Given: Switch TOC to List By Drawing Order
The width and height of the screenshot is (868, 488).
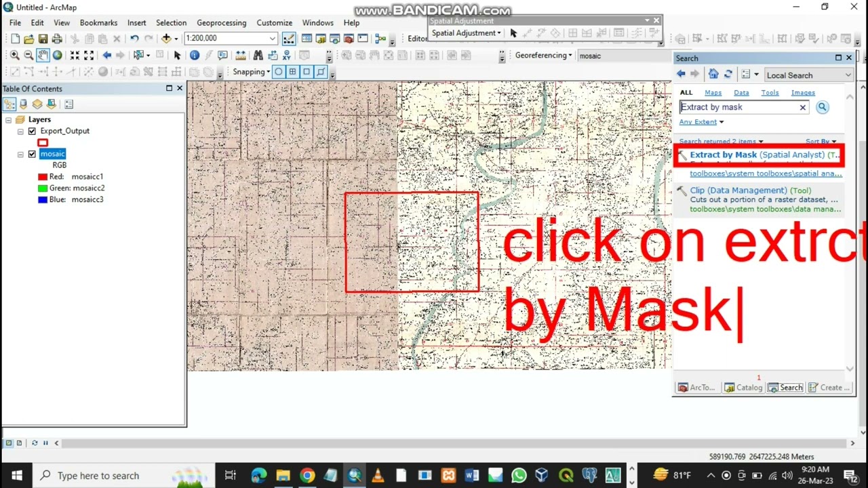Looking at the screenshot, I should (x=9, y=104).
